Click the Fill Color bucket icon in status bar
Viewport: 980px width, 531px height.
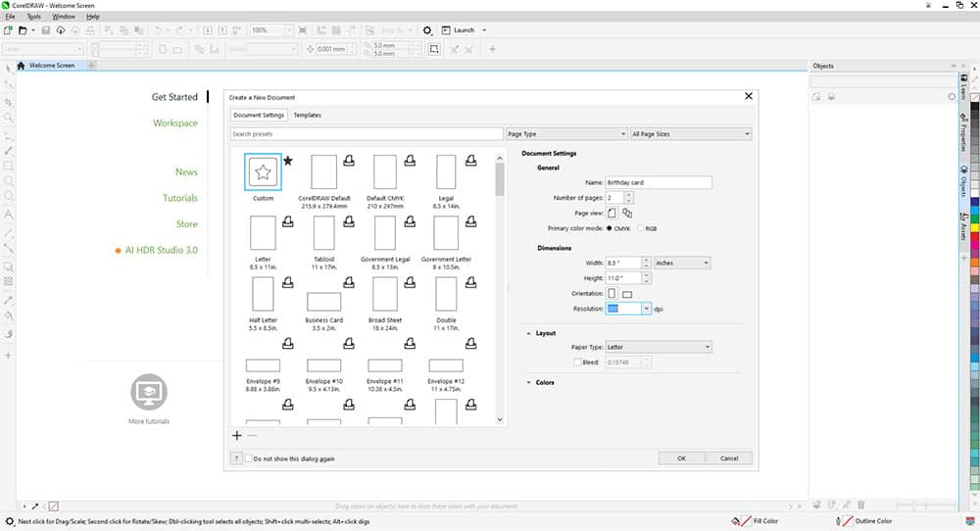tap(736, 521)
